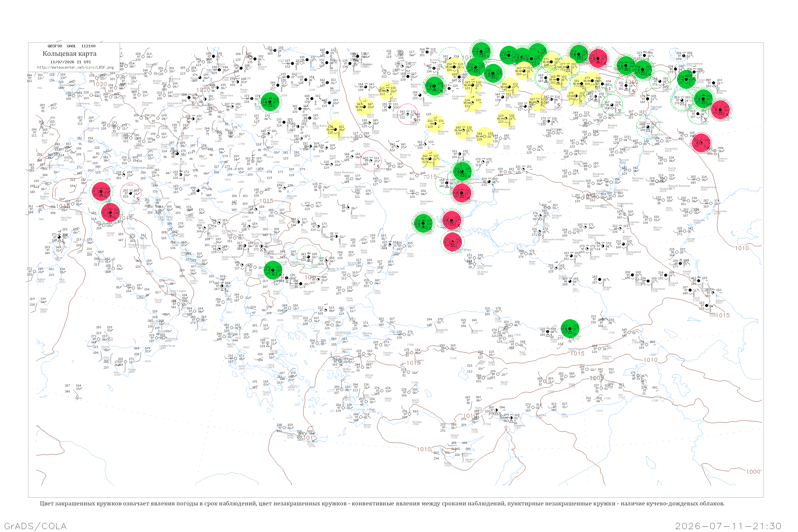The width and height of the screenshot is (798, 532).
Task: Click the "2026-07-11-21:30" timestamp
Action: [x=729, y=526]
